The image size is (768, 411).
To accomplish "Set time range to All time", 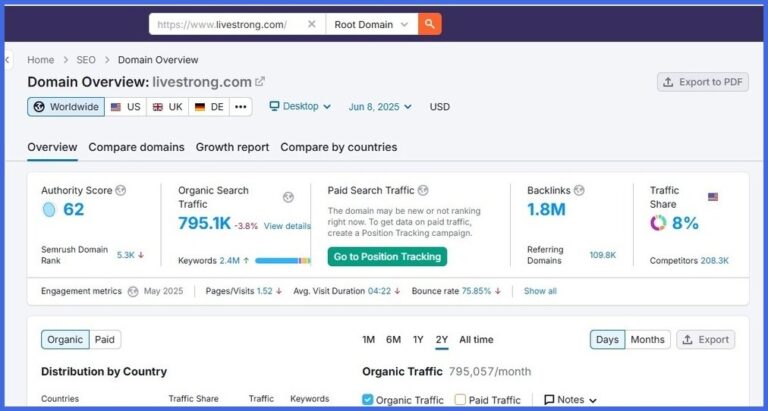I will click(476, 339).
